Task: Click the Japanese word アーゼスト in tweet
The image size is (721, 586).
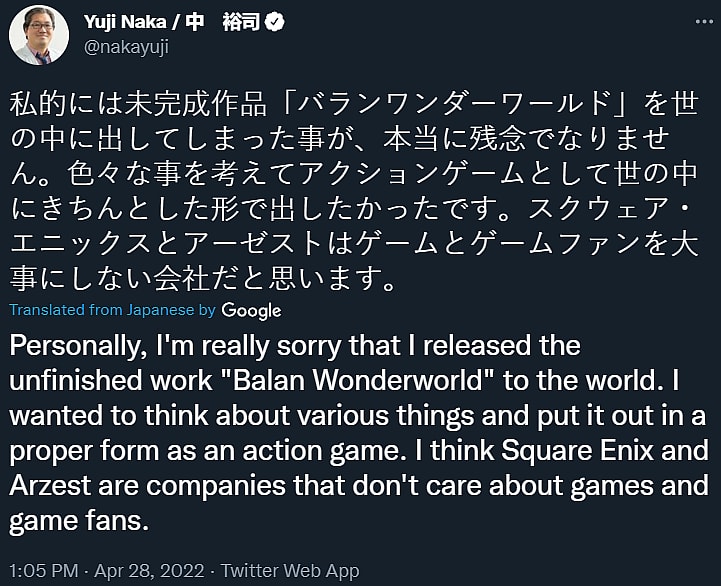Action: point(258,238)
